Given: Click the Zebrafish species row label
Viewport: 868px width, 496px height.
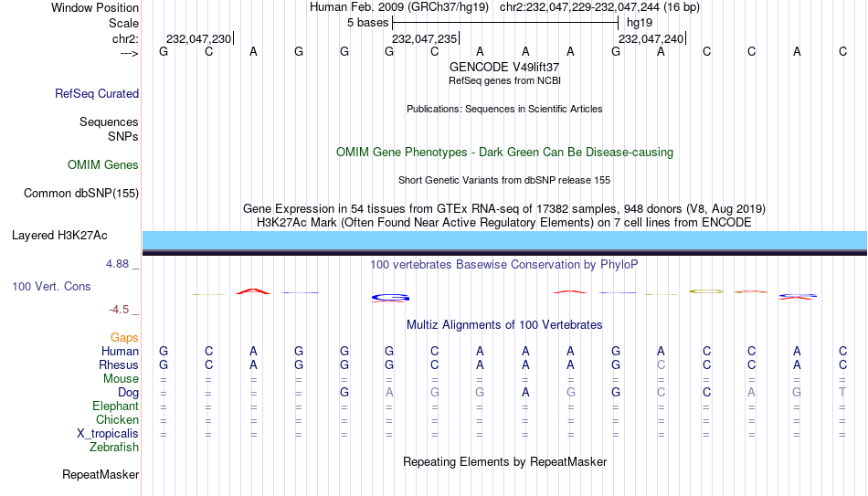Looking at the screenshot, I should pyautogui.click(x=114, y=448).
